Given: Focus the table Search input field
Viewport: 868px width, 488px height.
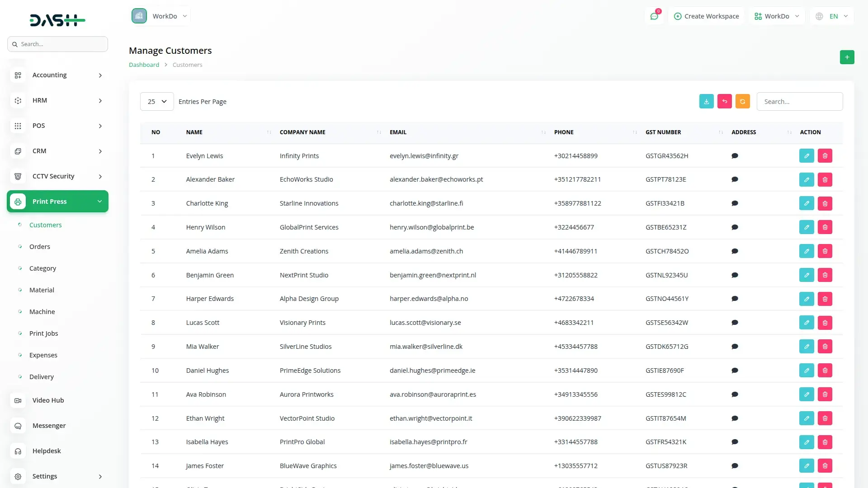Looking at the screenshot, I should (799, 102).
